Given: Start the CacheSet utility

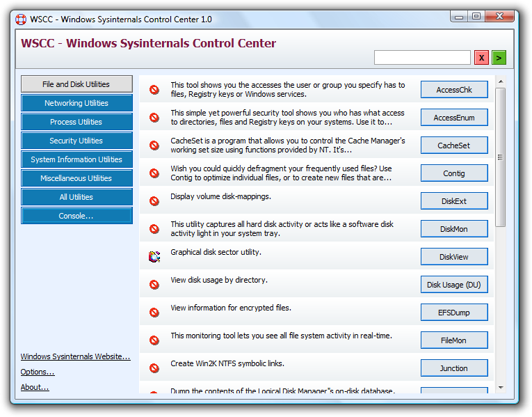Looking at the screenshot, I should 454,145.
